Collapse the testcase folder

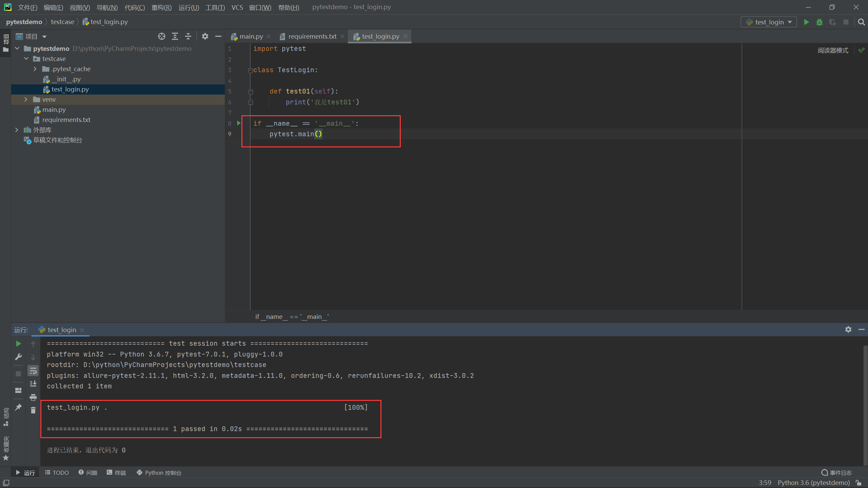(x=26, y=59)
